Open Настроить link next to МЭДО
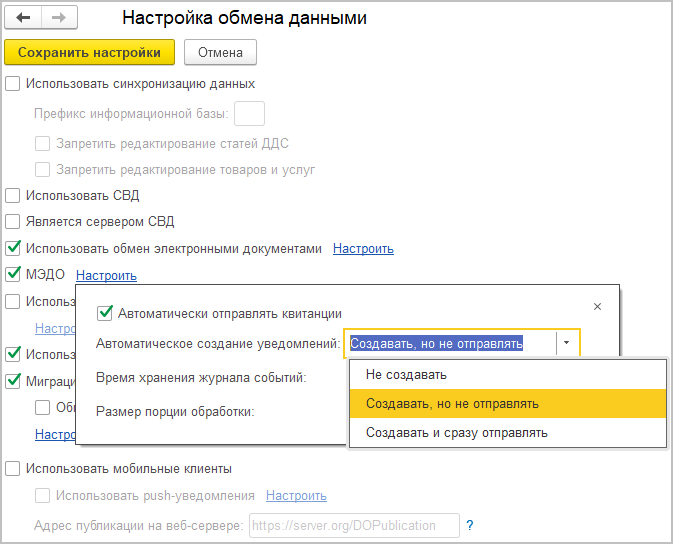The height and width of the screenshot is (544, 673). pos(106,275)
